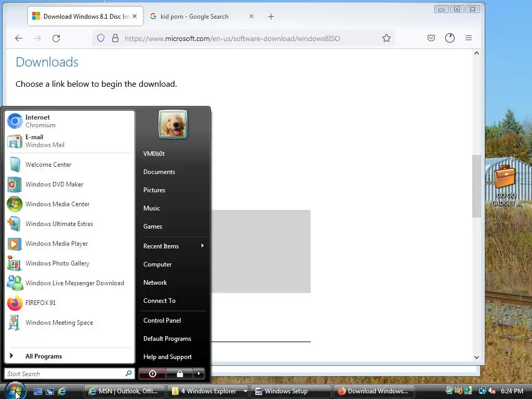532x399 pixels.
Task: Open Windows Live Messenger Download
Action: 70,283
